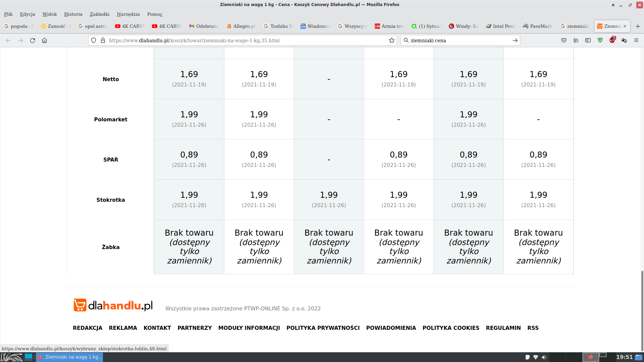The image size is (644, 362).
Task: Open the green shield extension icon
Action: pyautogui.click(x=600, y=40)
